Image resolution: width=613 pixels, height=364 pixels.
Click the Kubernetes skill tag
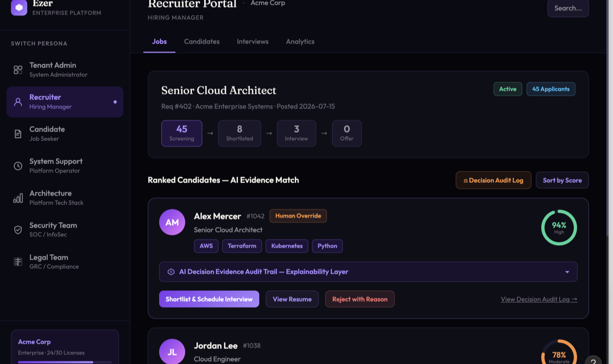point(287,246)
